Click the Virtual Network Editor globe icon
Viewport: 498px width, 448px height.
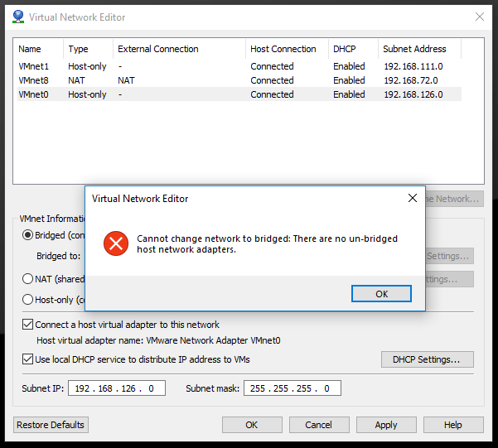click(x=17, y=16)
